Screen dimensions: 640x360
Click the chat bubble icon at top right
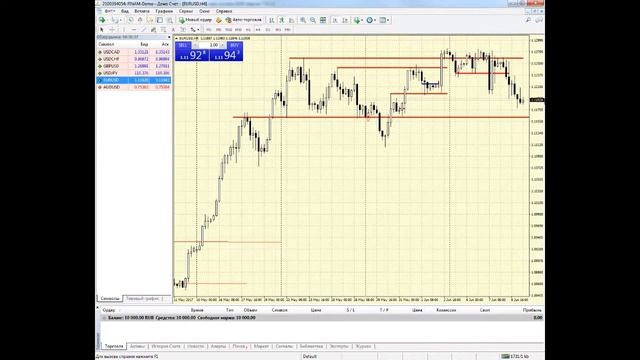coord(539,20)
